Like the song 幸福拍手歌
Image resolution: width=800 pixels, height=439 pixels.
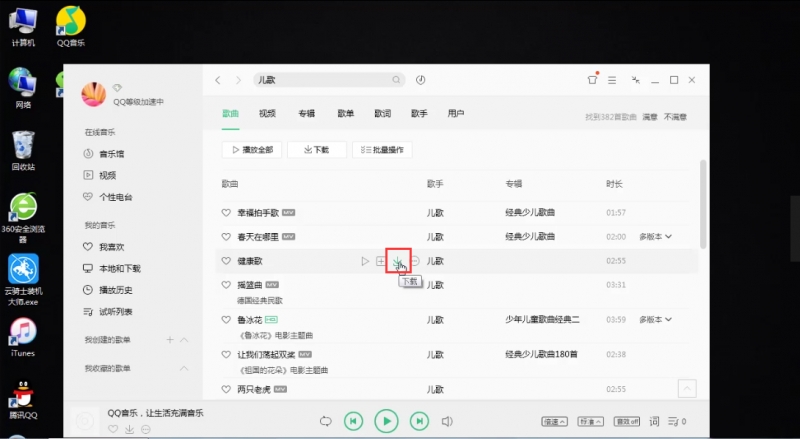pyautogui.click(x=226, y=213)
